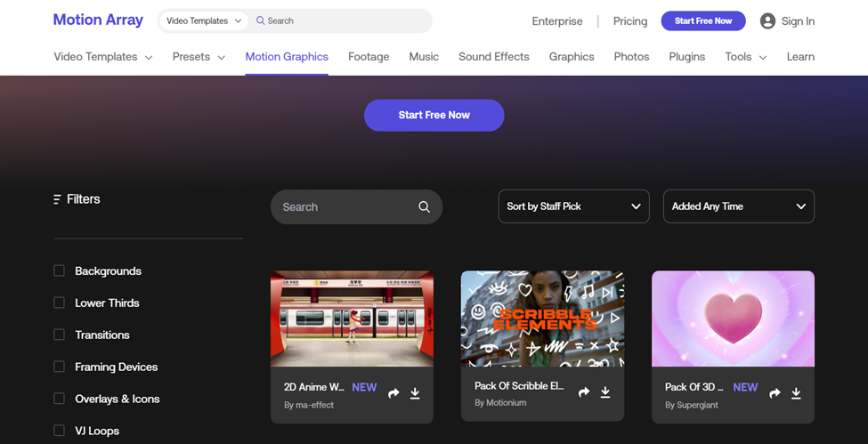This screenshot has height=444, width=868.
Task: Click the magnifier icon in dark search box
Action: click(x=424, y=207)
